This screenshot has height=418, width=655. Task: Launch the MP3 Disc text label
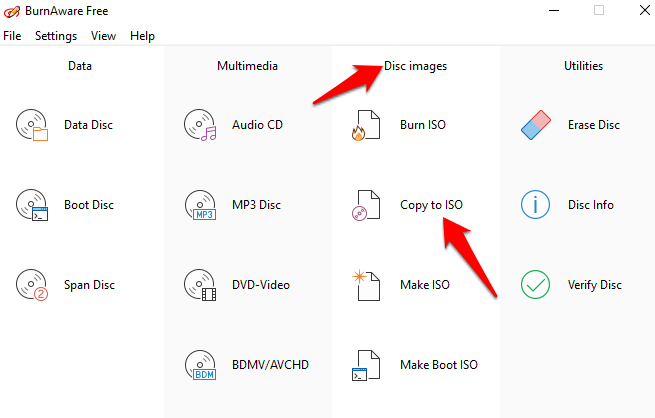(256, 205)
